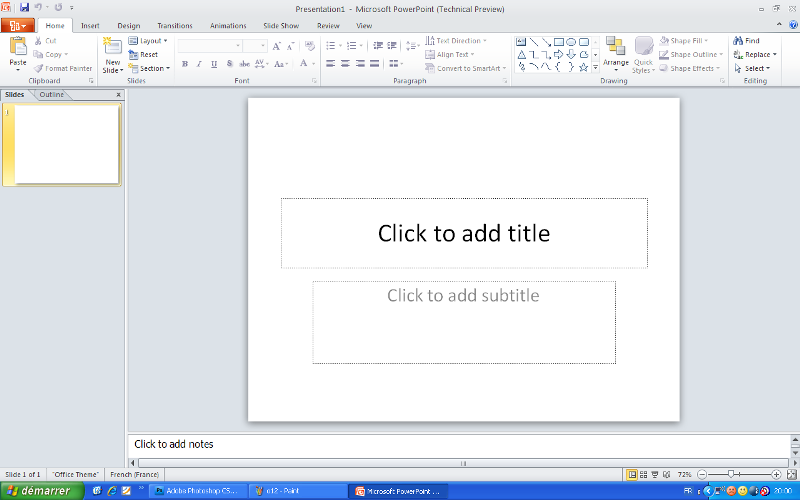The height and width of the screenshot is (500, 800).
Task: Reset the slide layout
Action: 143,55
